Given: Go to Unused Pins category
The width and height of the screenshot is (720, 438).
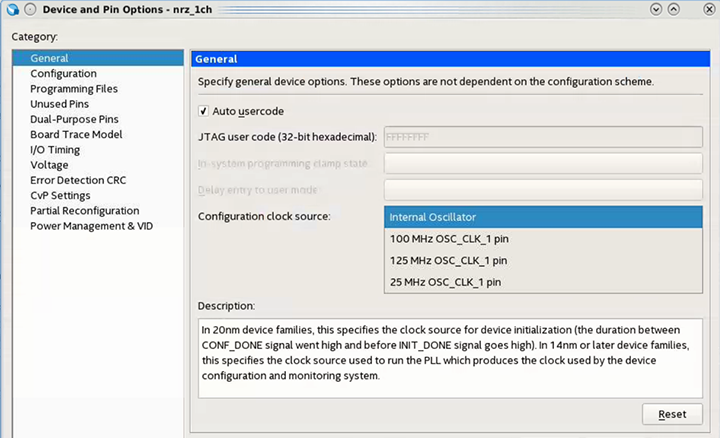Looking at the screenshot, I should 61,104.
